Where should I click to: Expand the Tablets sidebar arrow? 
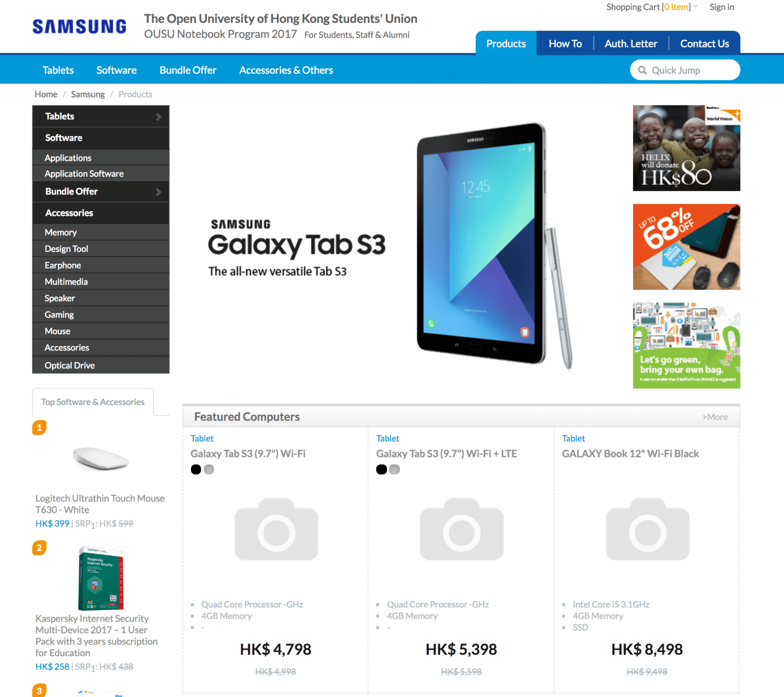[x=158, y=117]
